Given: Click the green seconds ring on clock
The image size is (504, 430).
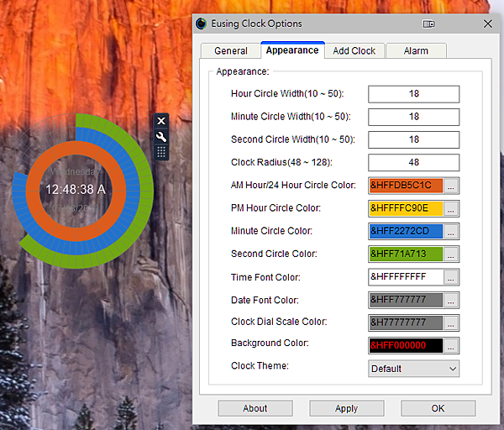Looking at the screenshot, I should pyautogui.click(x=148, y=191).
